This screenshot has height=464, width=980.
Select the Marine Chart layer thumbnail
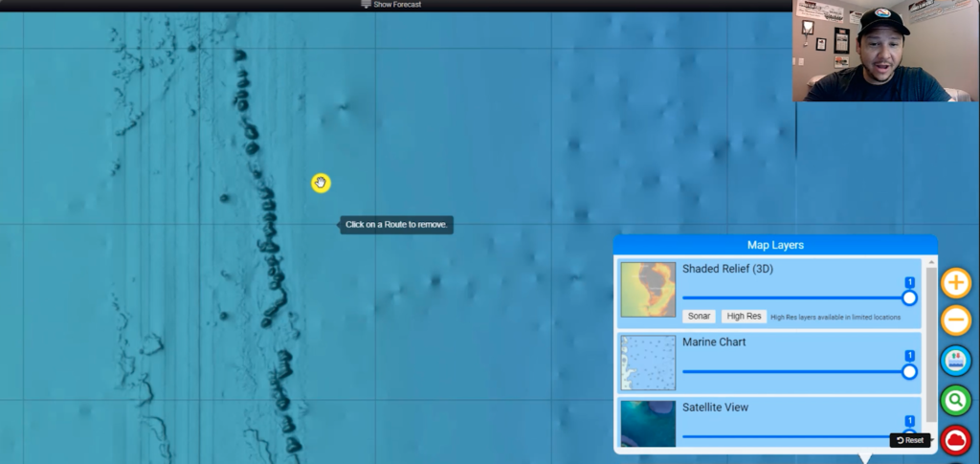648,363
